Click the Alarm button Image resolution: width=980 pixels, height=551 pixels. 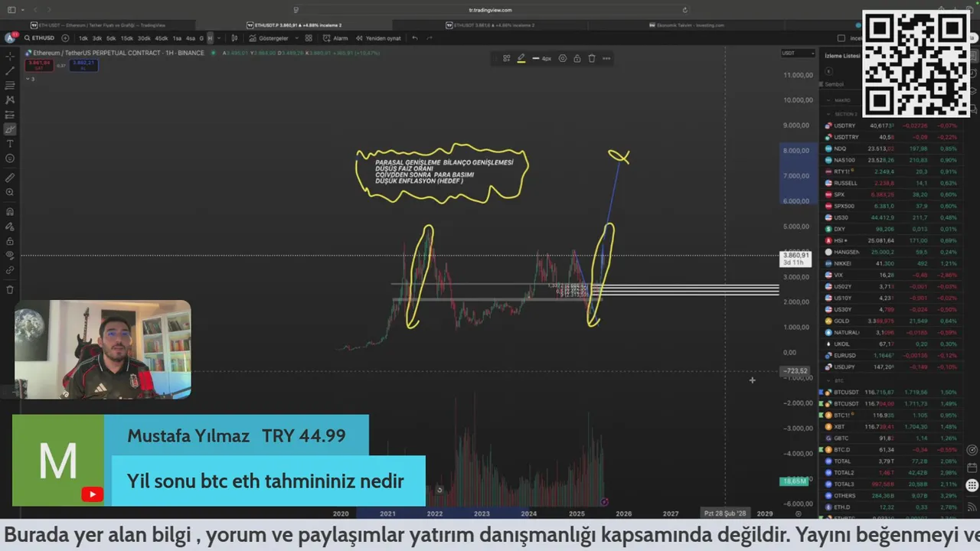click(335, 37)
